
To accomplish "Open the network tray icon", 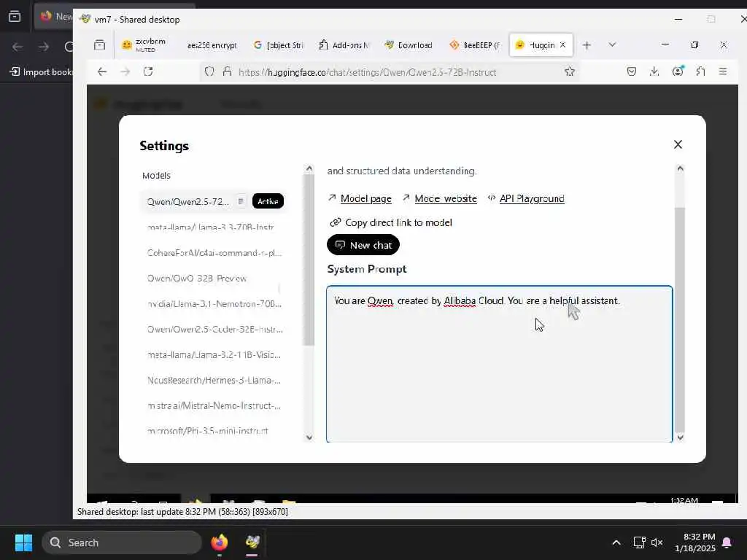I will pos(639,542).
